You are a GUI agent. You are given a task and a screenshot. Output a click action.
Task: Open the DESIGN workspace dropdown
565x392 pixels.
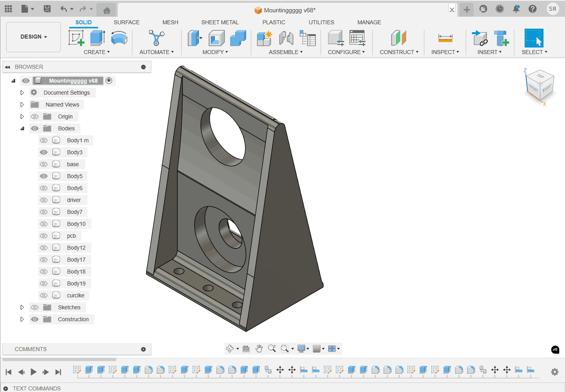(x=33, y=37)
